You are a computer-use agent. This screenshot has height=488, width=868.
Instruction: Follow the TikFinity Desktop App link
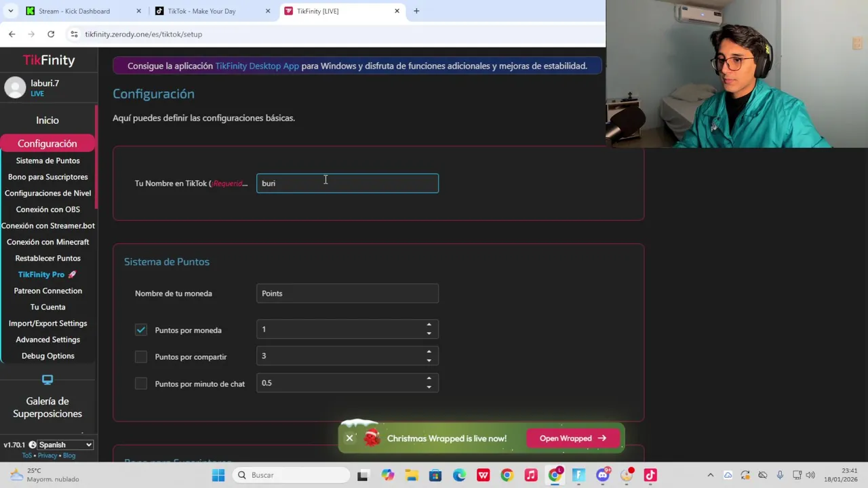click(x=257, y=66)
